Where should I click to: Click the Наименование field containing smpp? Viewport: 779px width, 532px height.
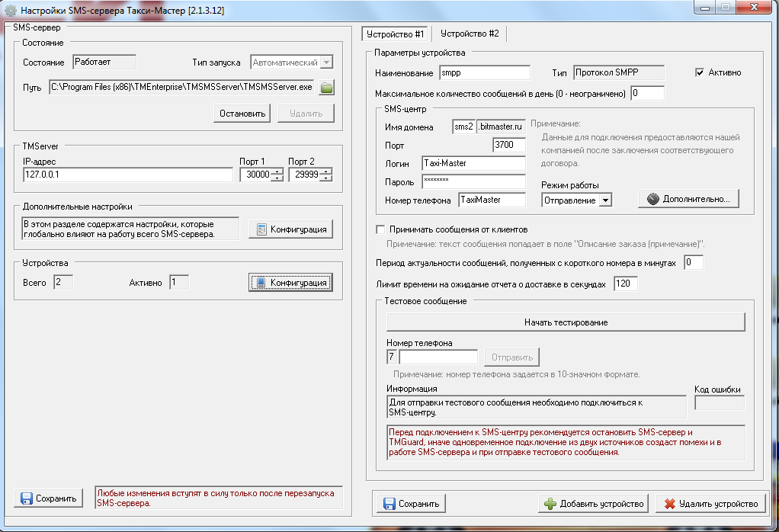485,72
